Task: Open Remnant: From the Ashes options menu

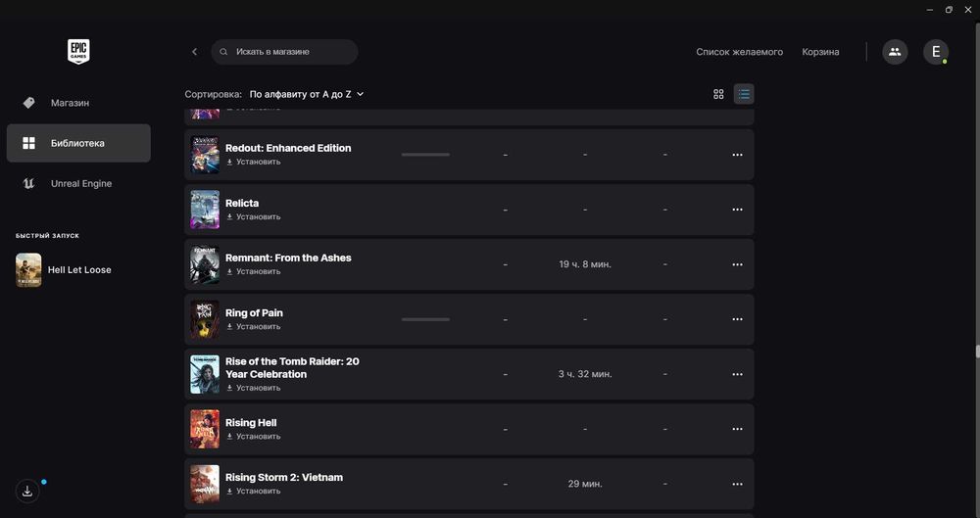Action: [738, 264]
